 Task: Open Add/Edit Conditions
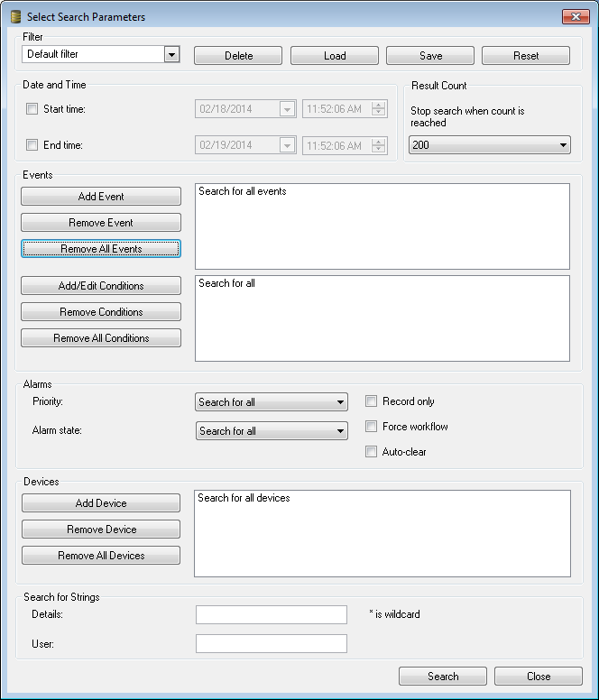(101, 286)
